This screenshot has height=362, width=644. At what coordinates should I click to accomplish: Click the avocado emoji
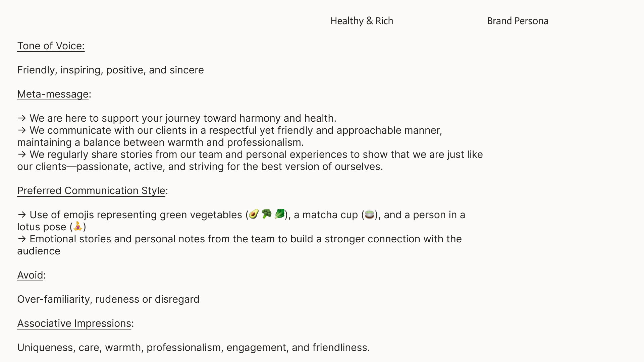click(254, 214)
